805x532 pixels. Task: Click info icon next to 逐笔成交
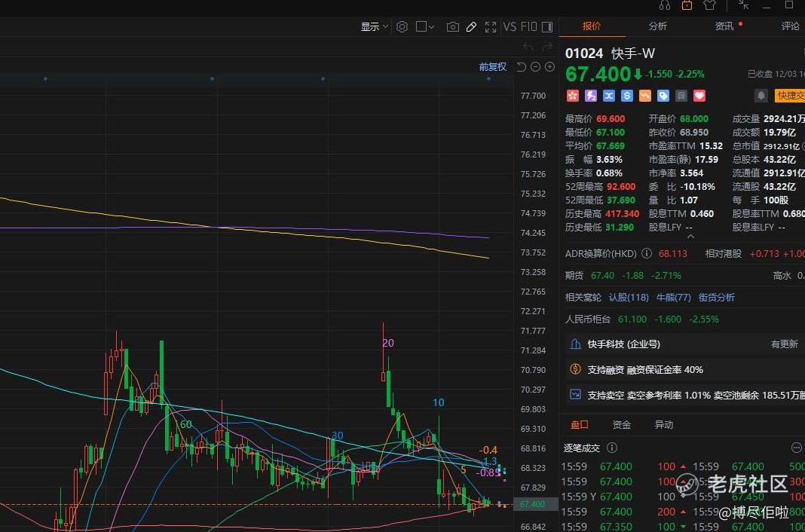(612, 448)
